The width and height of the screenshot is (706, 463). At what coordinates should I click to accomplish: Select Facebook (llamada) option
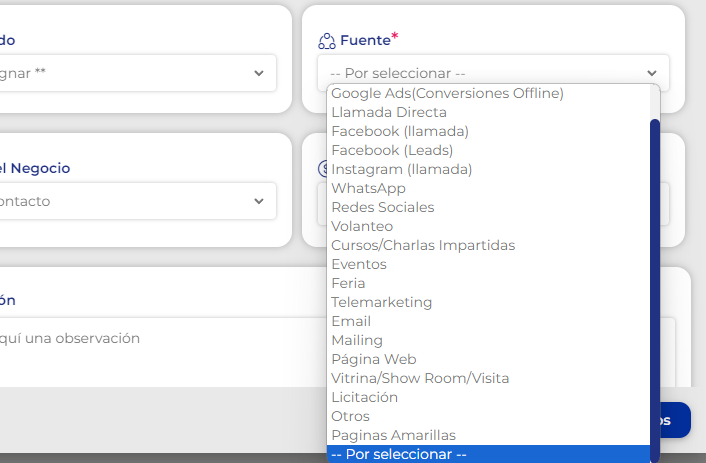400,131
